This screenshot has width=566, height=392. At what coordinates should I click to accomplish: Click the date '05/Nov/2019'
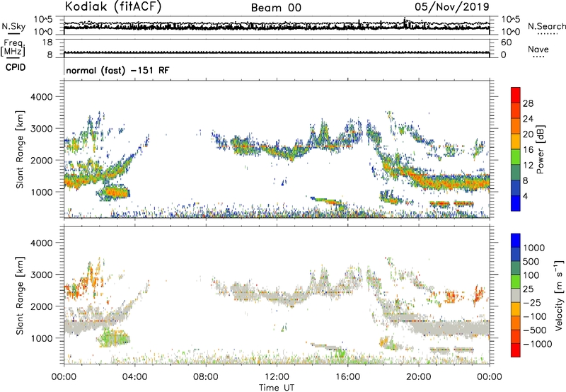click(451, 6)
